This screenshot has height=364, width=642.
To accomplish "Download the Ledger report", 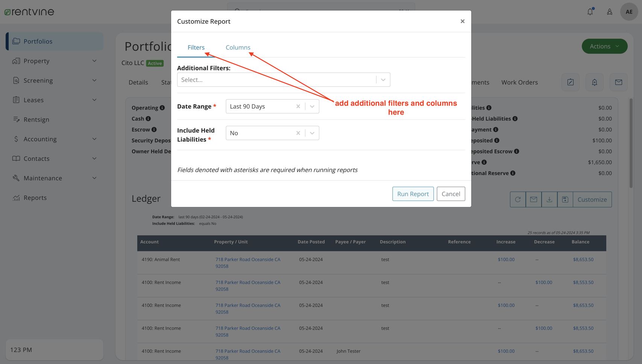I will [549, 199].
